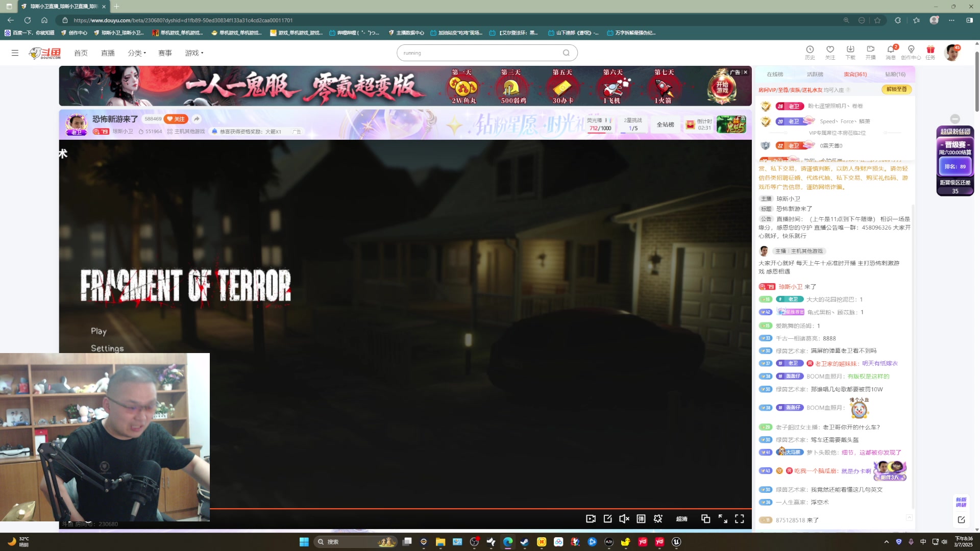
Task: Enable picture-in-picture mini window
Action: pyautogui.click(x=705, y=519)
